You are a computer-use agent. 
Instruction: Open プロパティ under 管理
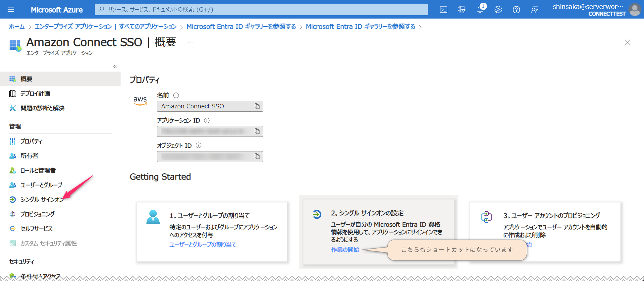coord(60,141)
